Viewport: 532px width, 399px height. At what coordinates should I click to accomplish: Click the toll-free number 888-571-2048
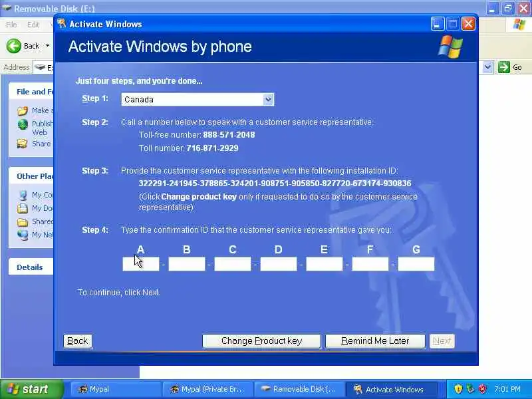(x=229, y=135)
